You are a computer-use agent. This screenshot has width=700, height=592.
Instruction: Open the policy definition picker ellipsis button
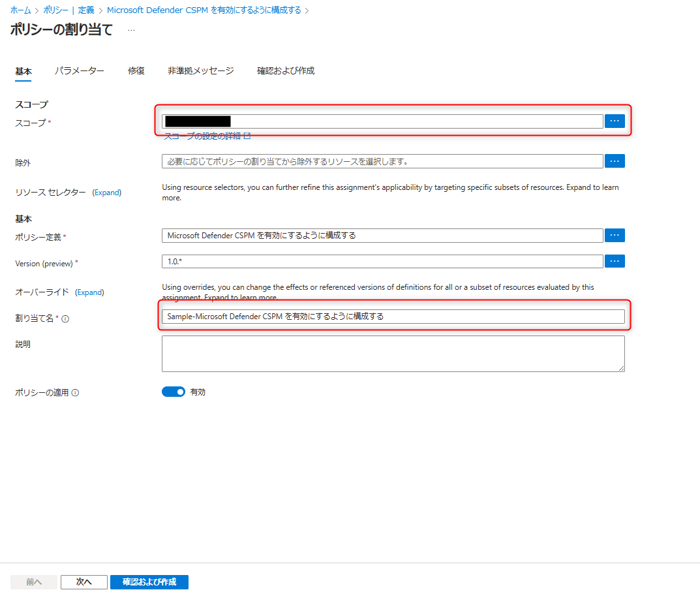pos(615,236)
